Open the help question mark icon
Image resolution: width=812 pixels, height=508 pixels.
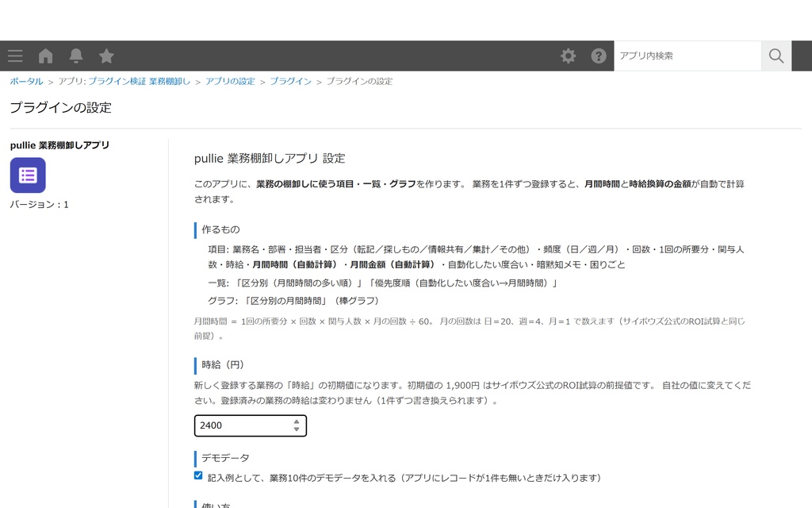point(599,56)
